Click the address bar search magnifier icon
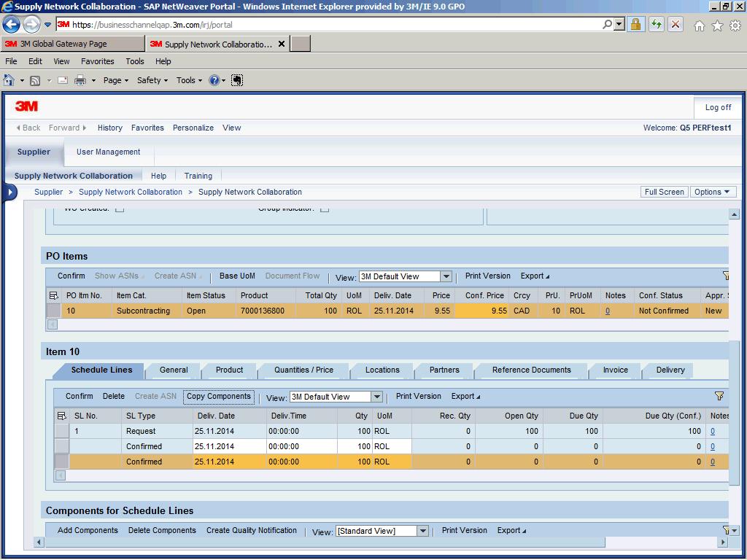747x560 pixels. point(607,24)
